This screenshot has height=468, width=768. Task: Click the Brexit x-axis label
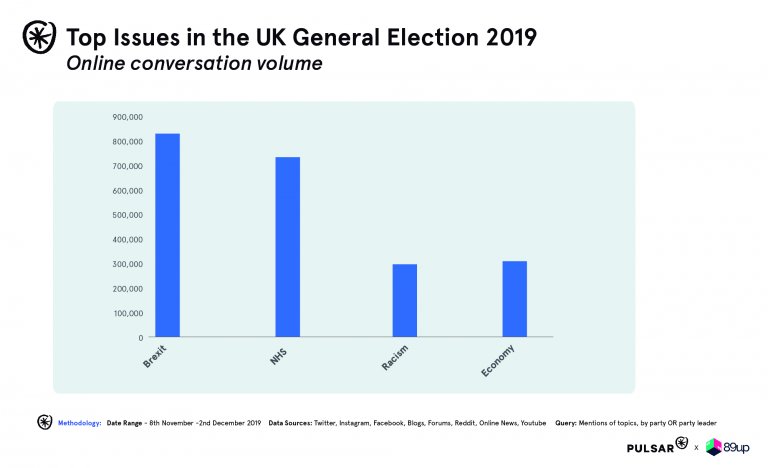pyautogui.click(x=154, y=360)
